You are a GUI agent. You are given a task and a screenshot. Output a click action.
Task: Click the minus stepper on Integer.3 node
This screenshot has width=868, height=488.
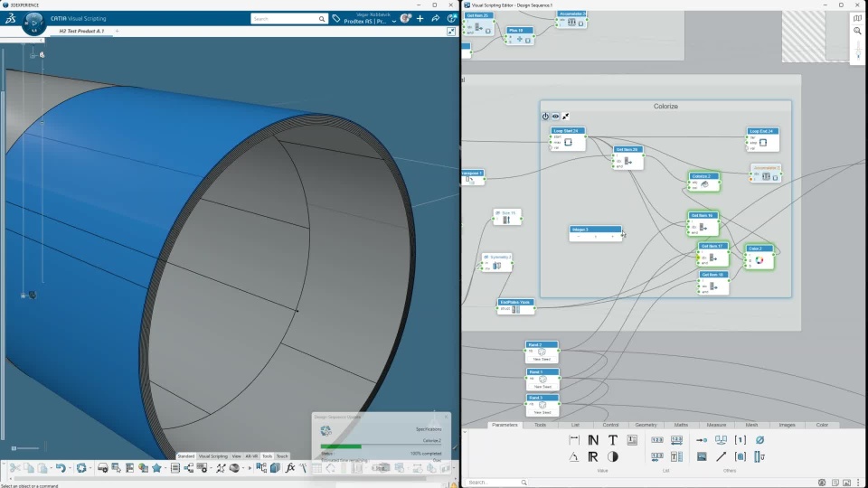tap(579, 236)
